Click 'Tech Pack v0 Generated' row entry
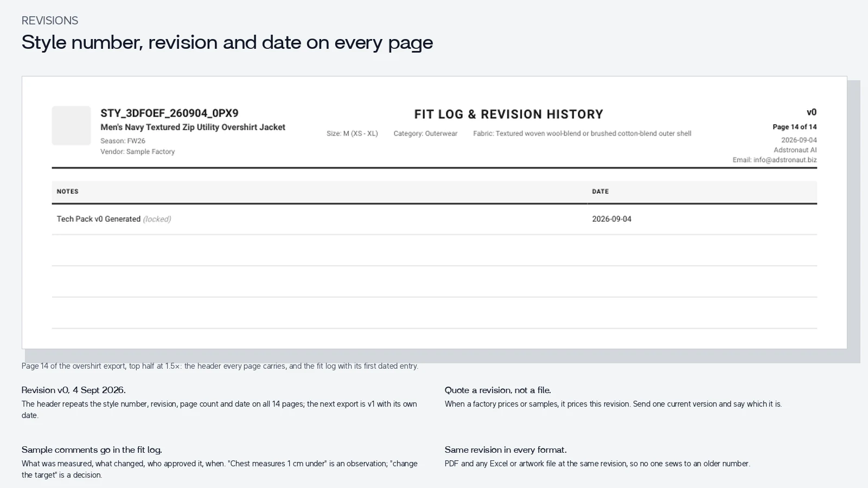Image resolution: width=868 pixels, height=488 pixels. (x=99, y=219)
